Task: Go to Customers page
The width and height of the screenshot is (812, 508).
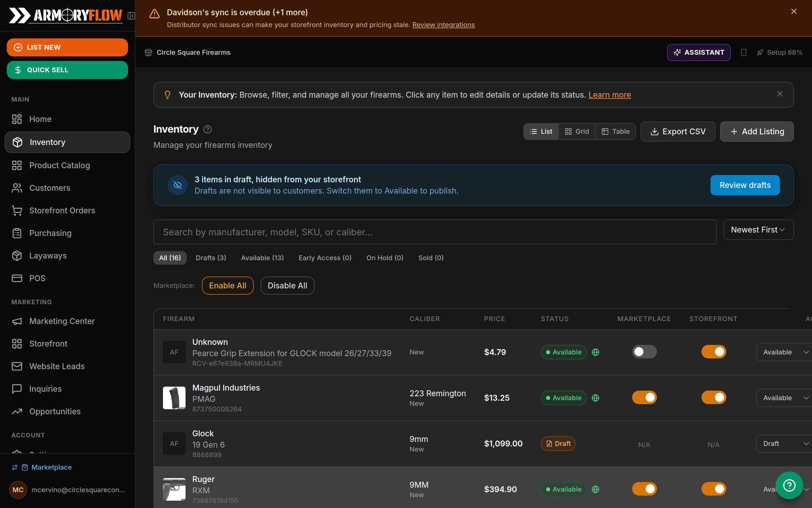Action: (67, 188)
